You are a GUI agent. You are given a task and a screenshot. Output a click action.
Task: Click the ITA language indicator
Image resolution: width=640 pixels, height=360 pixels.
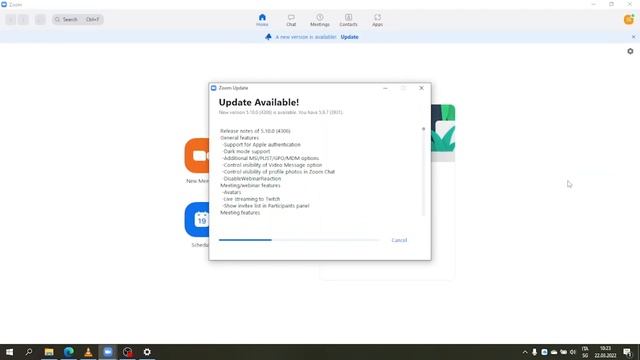tap(585, 352)
